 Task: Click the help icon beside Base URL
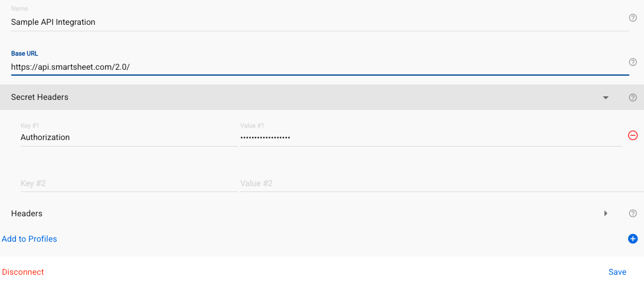click(633, 62)
